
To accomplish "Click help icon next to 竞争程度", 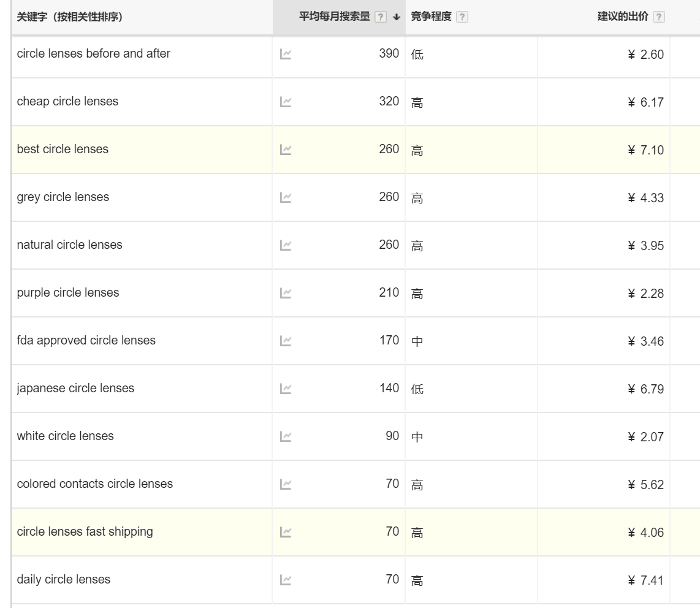I will coord(462,17).
